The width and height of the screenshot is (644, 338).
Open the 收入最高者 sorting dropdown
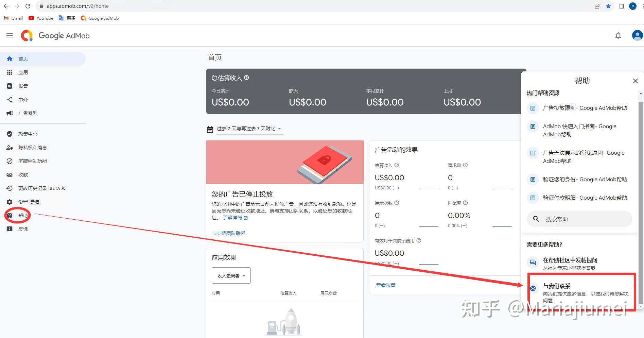click(231, 275)
